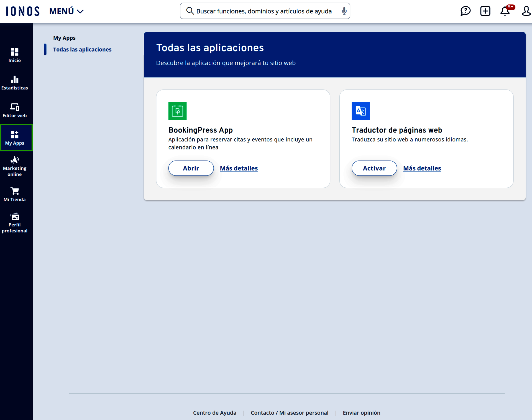Click the Traductor de páginas web icon

[x=360, y=111]
